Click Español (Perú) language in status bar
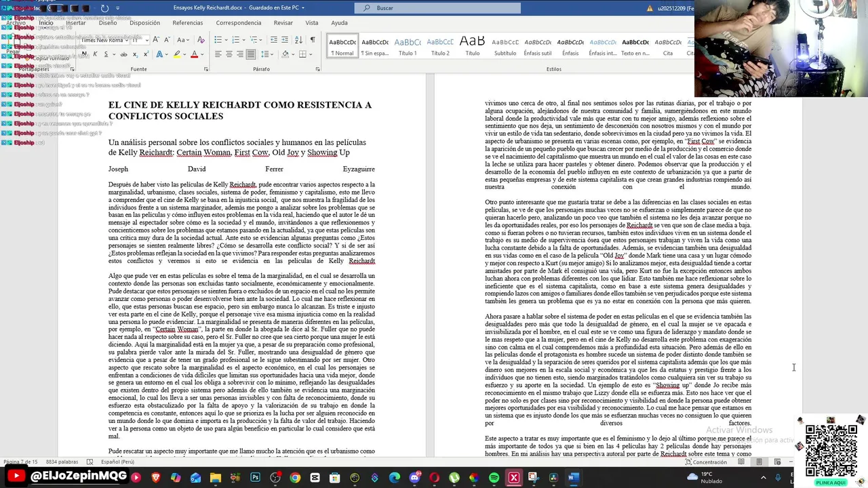Screen dimensions: 868x488 point(117,462)
